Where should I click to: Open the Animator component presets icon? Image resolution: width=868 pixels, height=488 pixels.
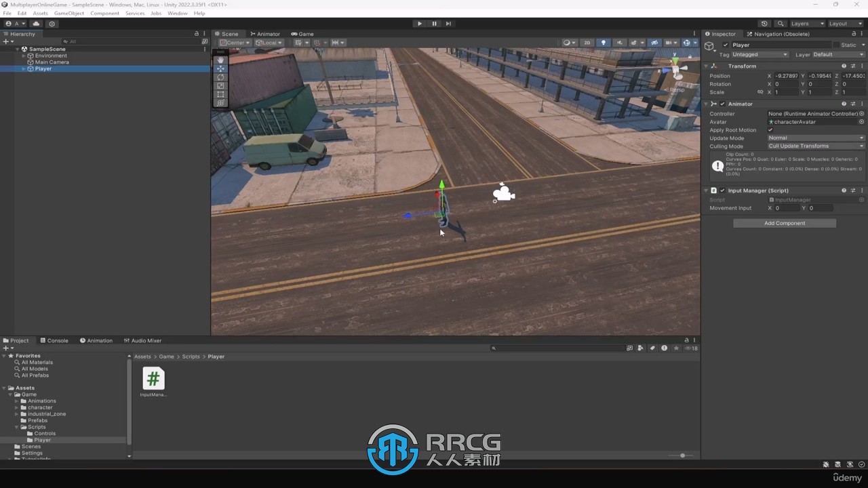point(853,104)
